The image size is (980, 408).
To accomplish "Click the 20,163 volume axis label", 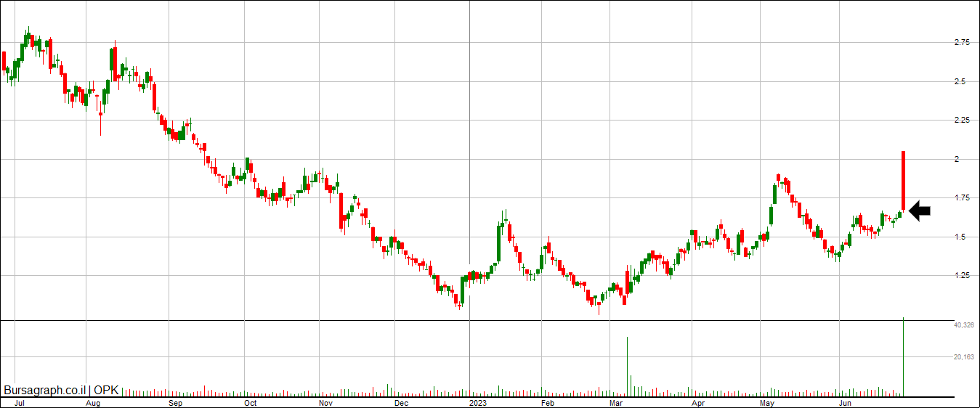I will 964,356.
